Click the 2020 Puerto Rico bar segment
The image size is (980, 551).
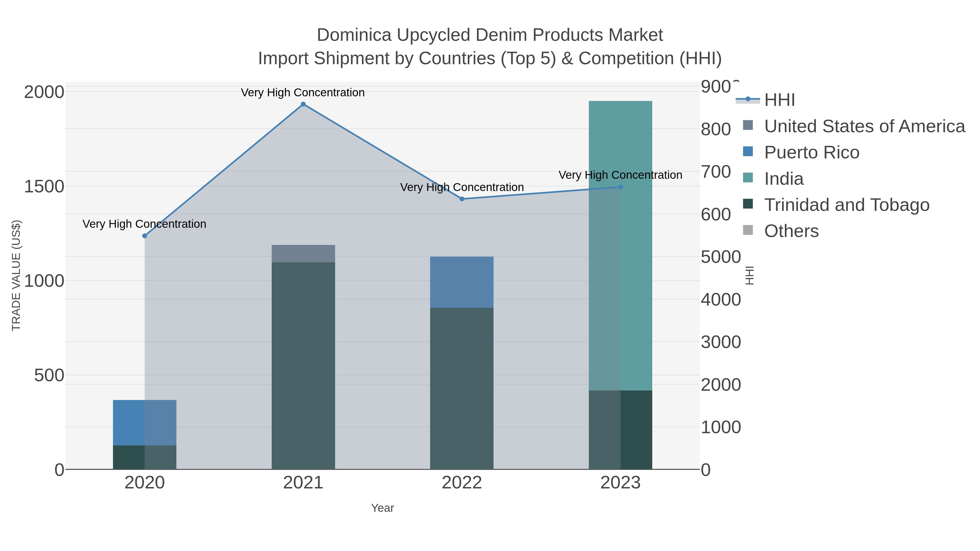click(145, 423)
